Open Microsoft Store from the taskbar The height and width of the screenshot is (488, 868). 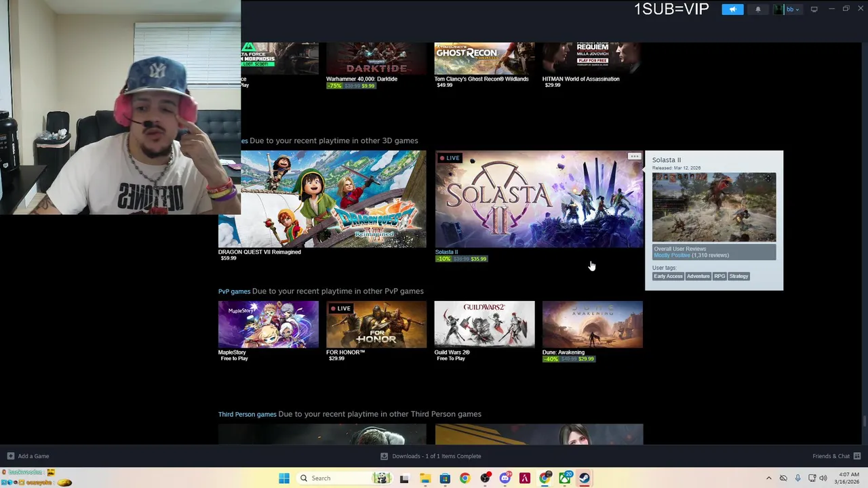445,479
